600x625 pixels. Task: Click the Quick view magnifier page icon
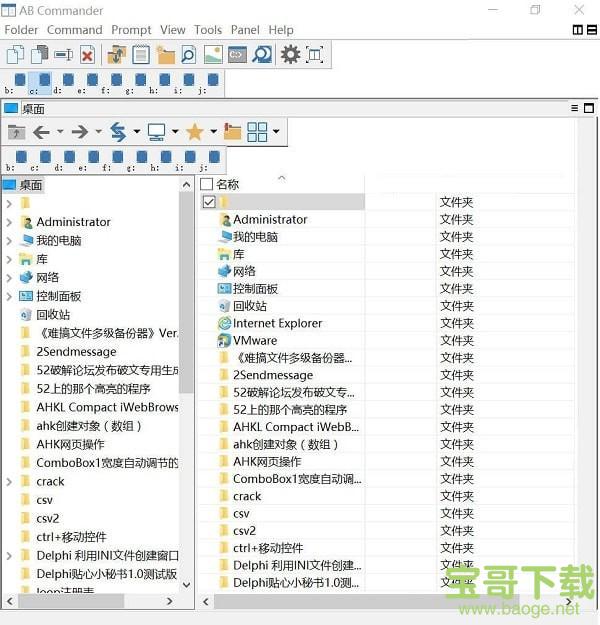coord(188,55)
